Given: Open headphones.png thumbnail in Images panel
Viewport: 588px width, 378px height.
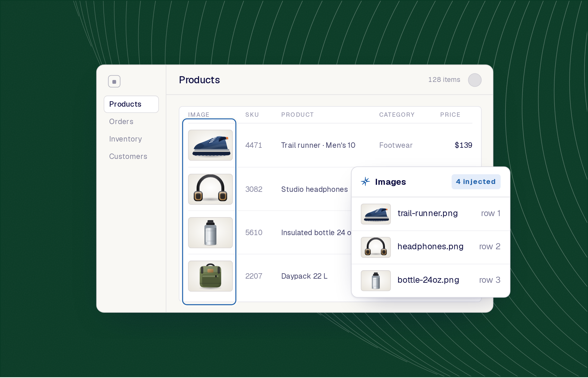Looking at the screenshot, I should [376, 247].
